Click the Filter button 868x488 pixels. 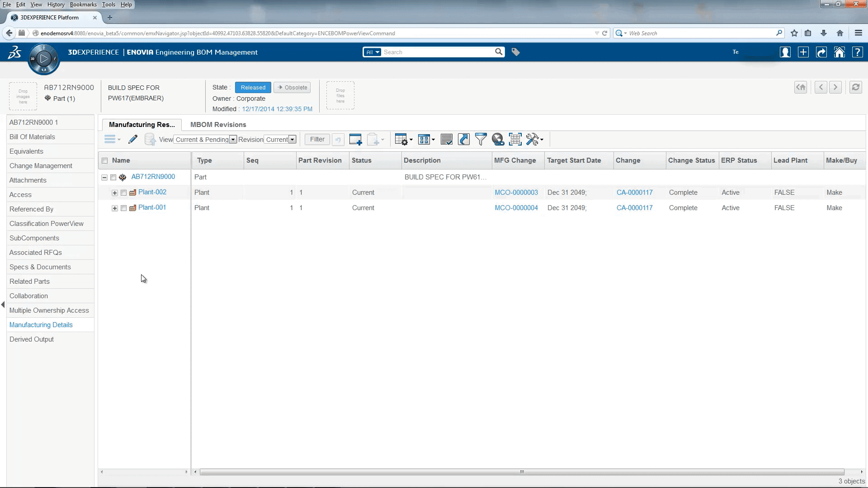tap(317, 139)
